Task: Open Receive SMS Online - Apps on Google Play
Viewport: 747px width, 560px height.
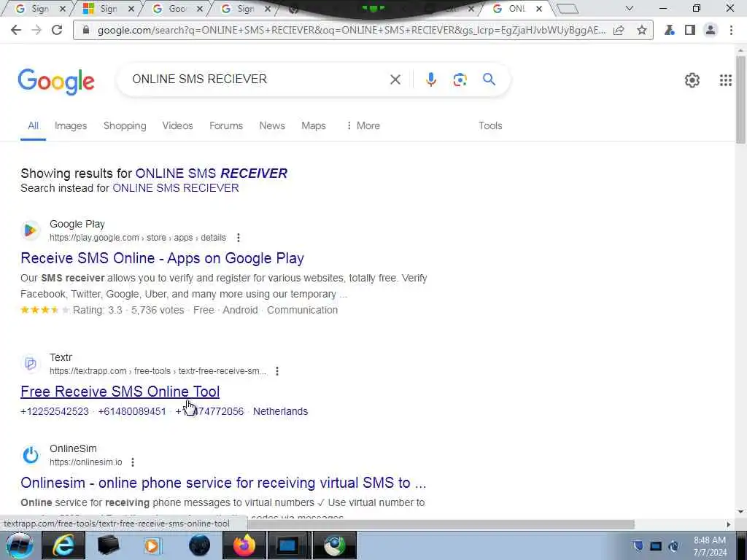Action: click(x=163, y=258)
